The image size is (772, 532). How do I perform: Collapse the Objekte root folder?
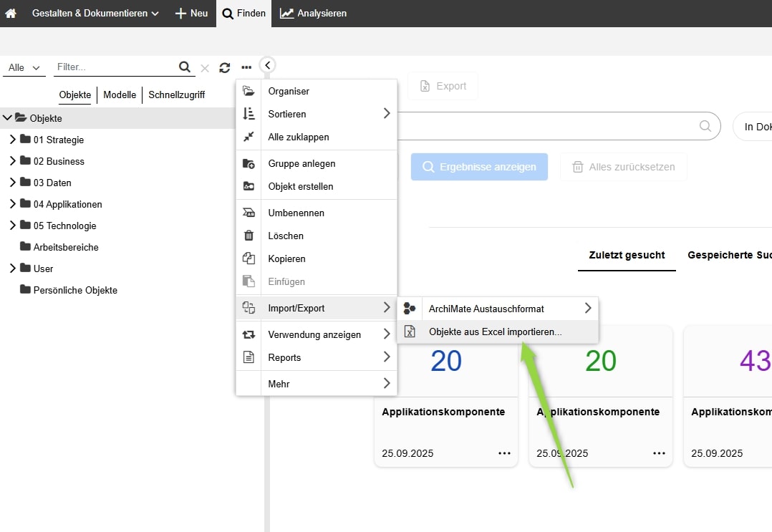coord(7,118)
